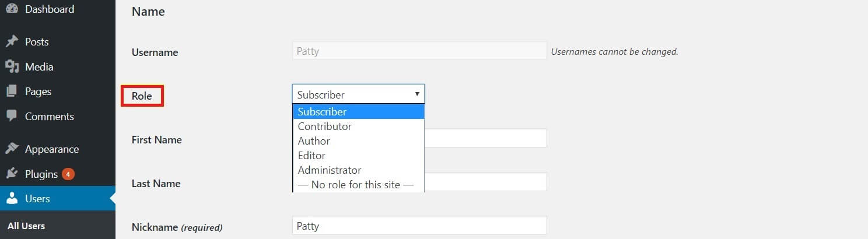868x239 pixels.
Task: Click the Posts pushpin icon
Action: 12,42
